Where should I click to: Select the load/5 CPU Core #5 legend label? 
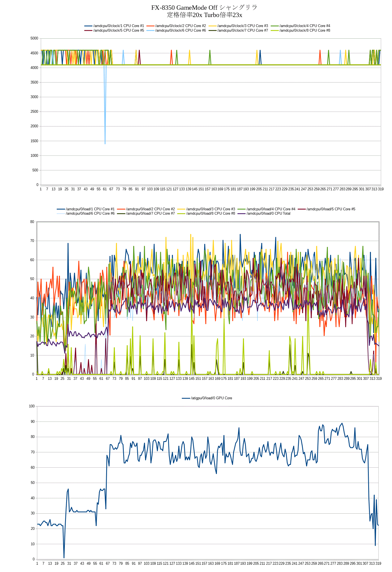(x=331, y=209)
